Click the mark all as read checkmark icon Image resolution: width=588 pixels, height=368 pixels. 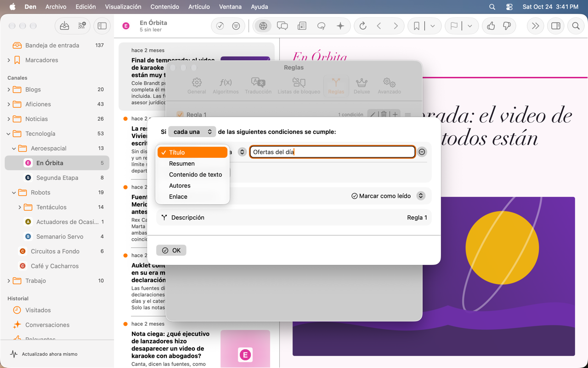[220, 26]
